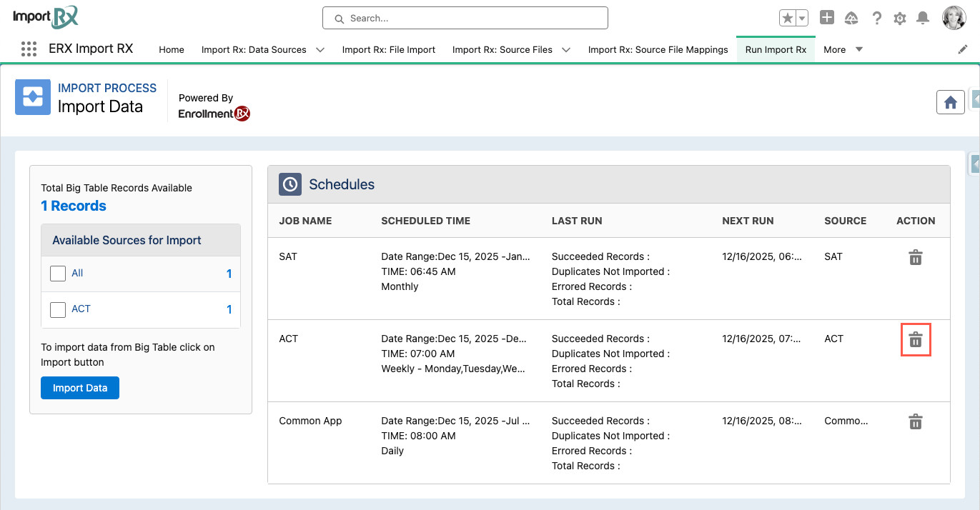The image size is (980, 510).
Task: Open the favorites list dropdown arrow
Action: [x=802, y=19]
